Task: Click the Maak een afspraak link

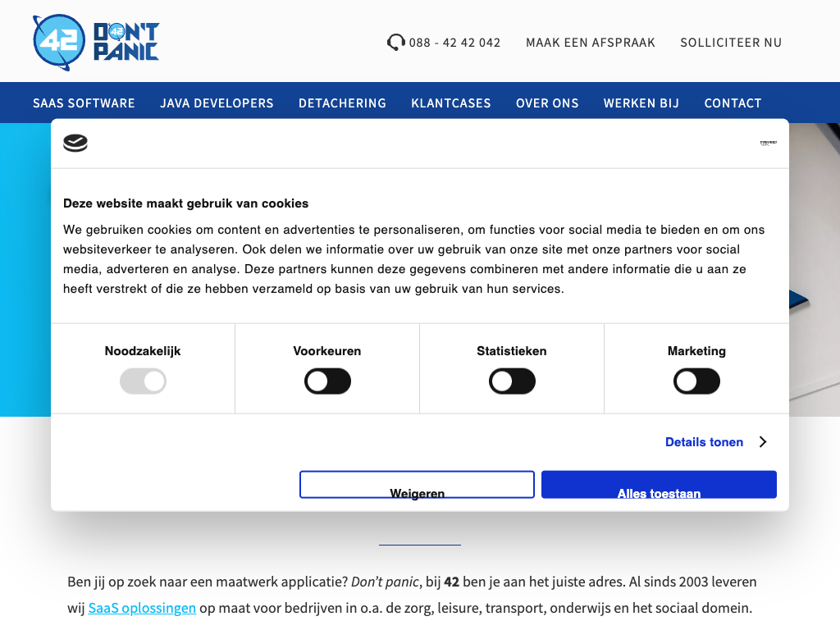Action: [591, 43]
